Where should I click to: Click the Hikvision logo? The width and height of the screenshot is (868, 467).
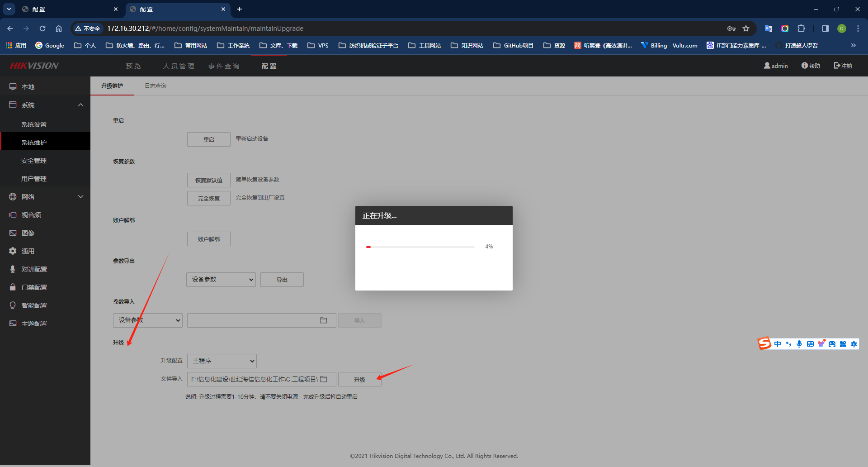click(x=34, y=66)
